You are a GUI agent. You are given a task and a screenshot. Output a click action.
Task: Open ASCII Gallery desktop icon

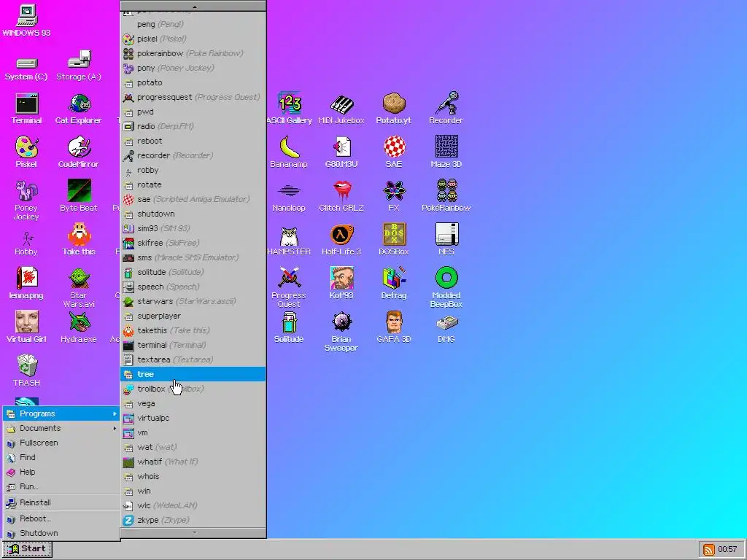click(x=290, y=109)
